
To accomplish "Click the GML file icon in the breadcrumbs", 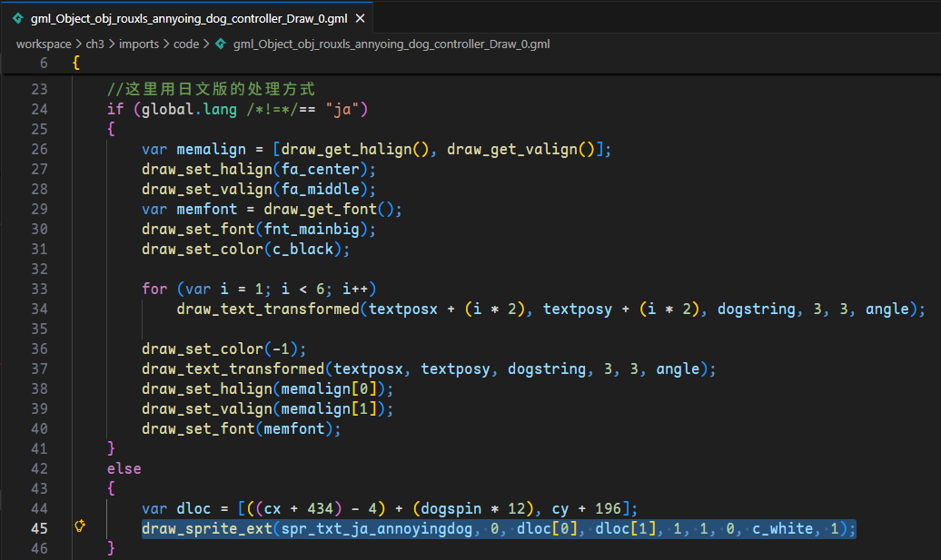I will pyautogui.click(x=221, y=44).
